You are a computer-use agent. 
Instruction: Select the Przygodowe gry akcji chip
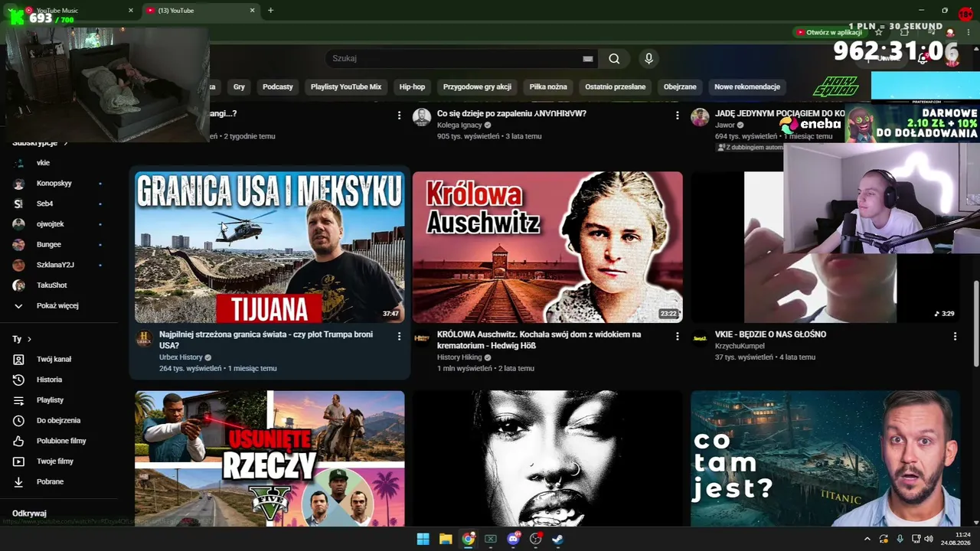tap(477, 86)
